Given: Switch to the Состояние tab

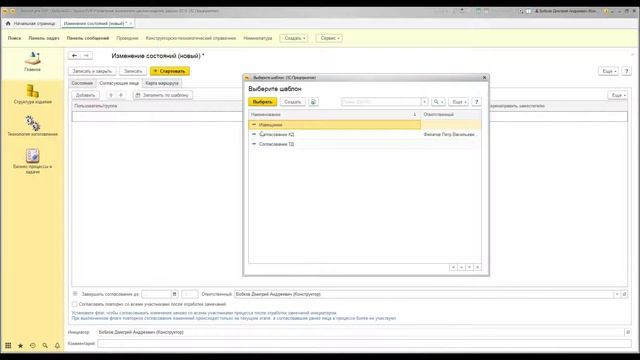Looking at the screenshot, I should tap(82, 83).
